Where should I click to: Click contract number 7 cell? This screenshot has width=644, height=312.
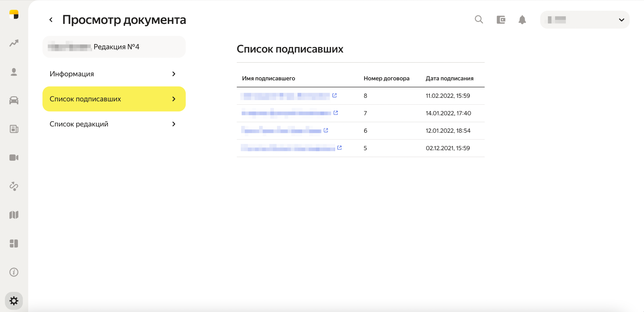365,113
